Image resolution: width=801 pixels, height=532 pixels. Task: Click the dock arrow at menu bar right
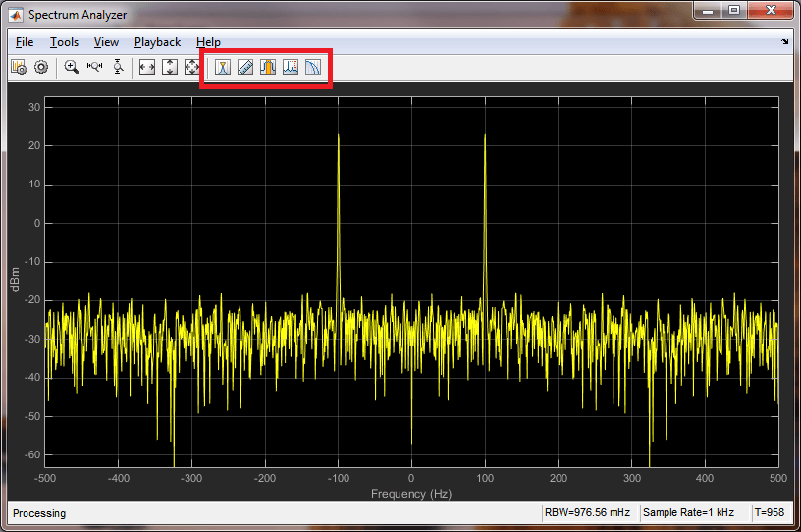click(x=784, y=42)
